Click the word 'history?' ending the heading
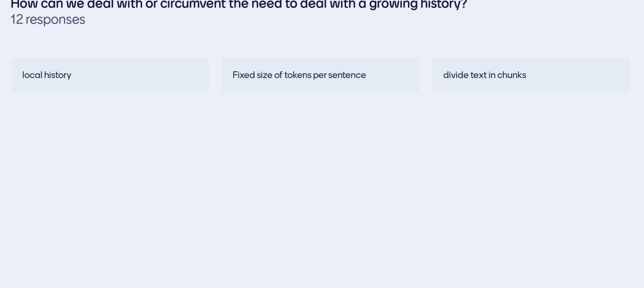This screenshot has width=644, height=288. [x=443, y=4]
